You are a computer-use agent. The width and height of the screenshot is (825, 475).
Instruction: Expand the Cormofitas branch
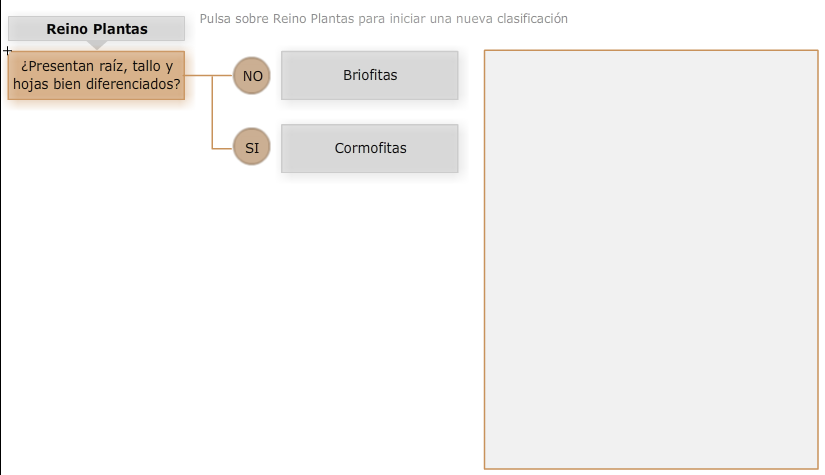coord(369,148)
